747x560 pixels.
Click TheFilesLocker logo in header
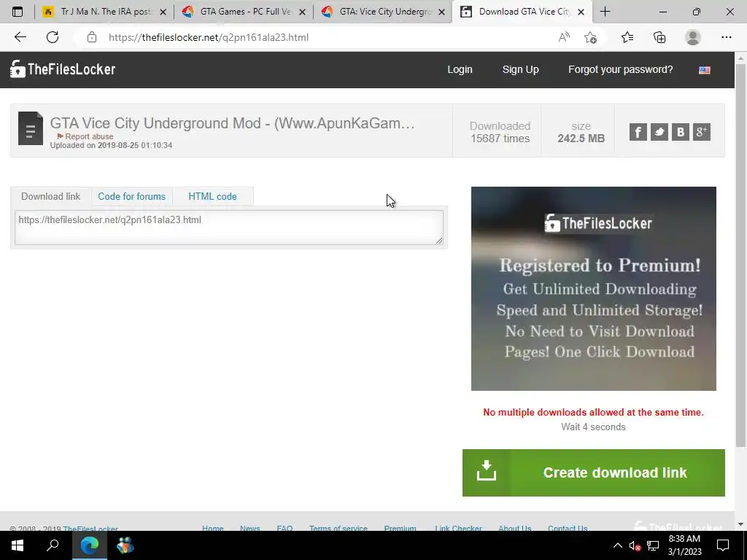point(63,69)
